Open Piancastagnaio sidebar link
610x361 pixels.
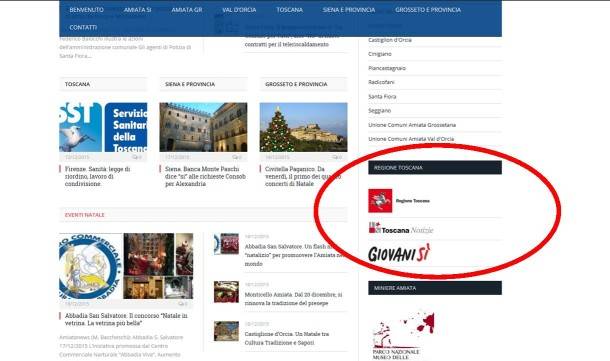pos(387,68)
